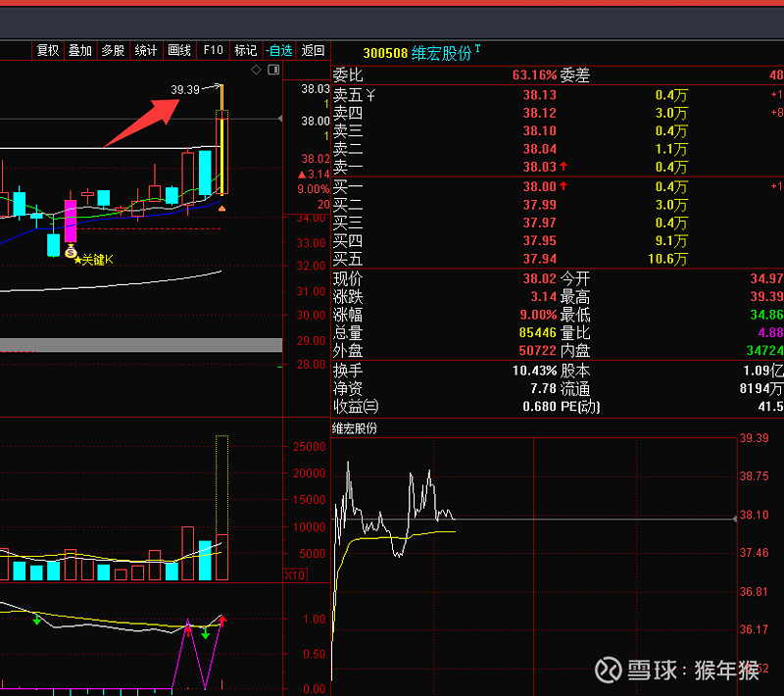
Task: Click the 换手 value 10.43%
Action: [534, 371]
